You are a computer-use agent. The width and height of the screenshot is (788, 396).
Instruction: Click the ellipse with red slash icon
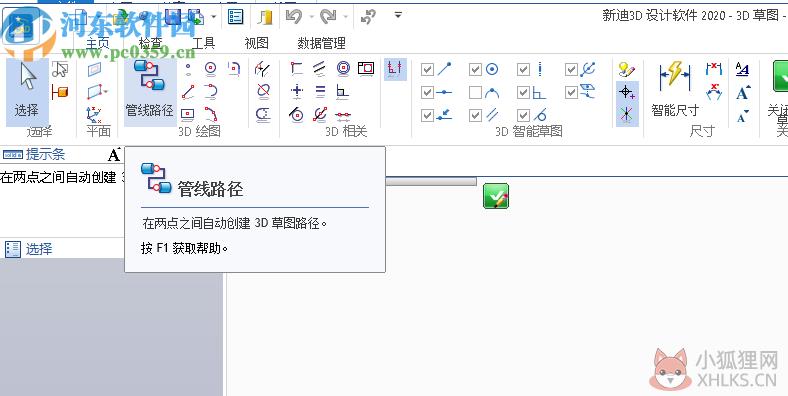[263, 91]
